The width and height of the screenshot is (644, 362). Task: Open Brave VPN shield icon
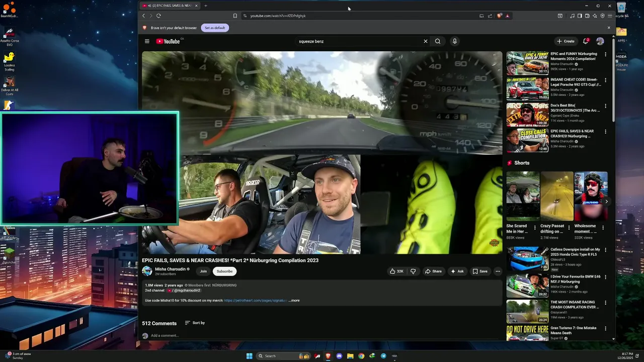[x=602, y=16]
